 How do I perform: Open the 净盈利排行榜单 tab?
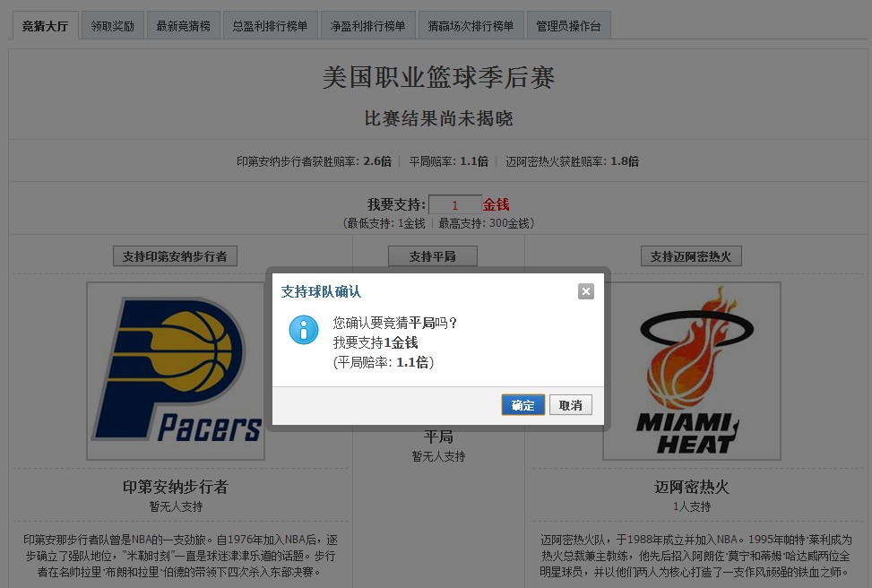[367, 25]
